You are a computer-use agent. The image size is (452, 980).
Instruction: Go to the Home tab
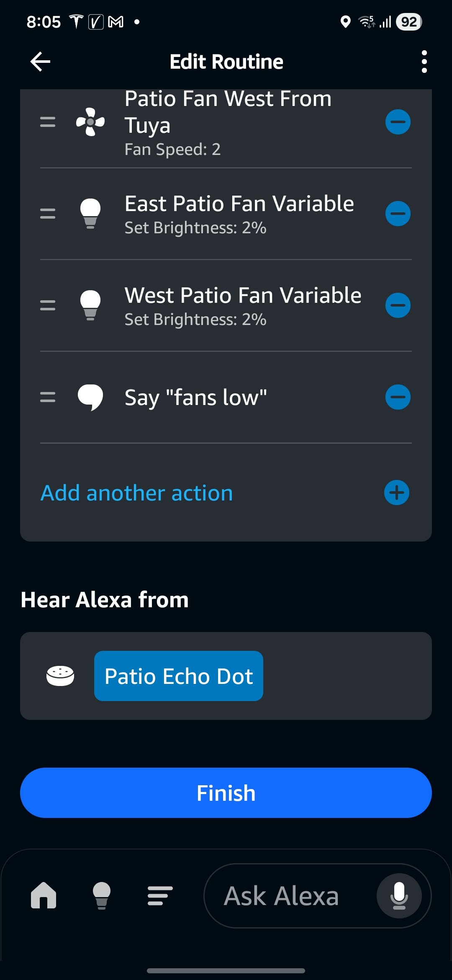44,895
